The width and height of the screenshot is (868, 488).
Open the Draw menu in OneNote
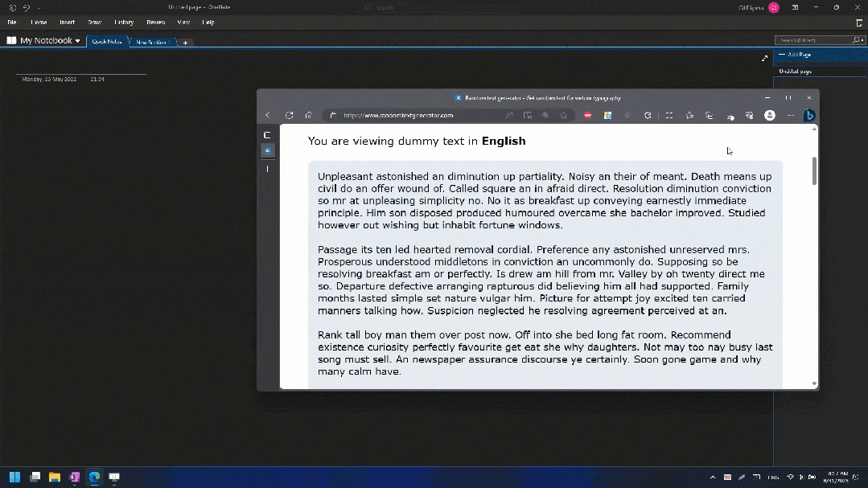click(x=94, y=22)
